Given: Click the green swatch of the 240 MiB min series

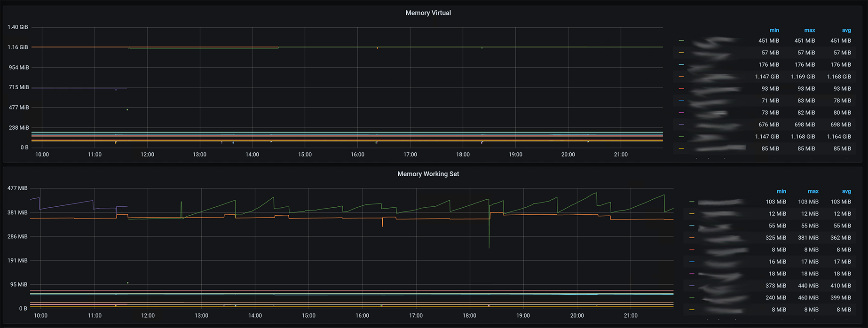Looking at the screenshot, I should pyautogui.click(x=692, y=297).
